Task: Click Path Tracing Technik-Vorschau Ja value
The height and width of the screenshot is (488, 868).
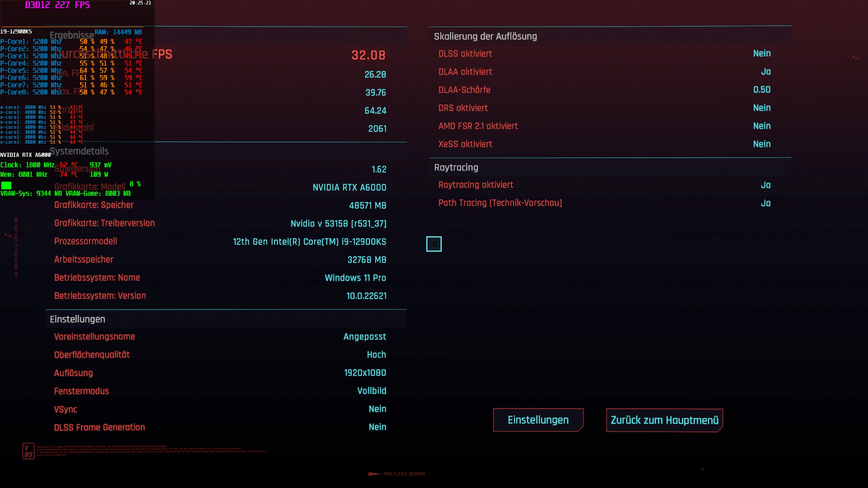Action: point(765,203)
